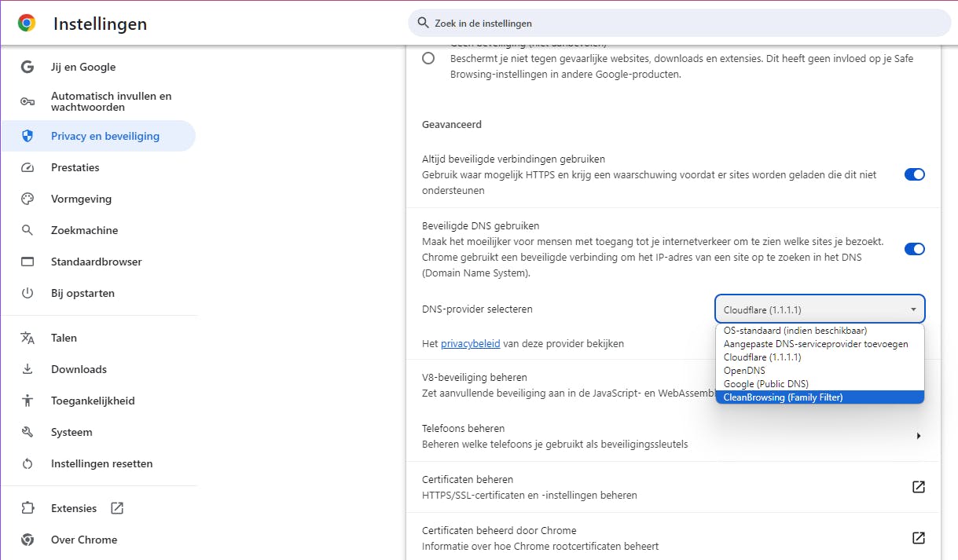
Task: Choose OpenDNS option
Action: pyautogui.click(x=820, y=371)
